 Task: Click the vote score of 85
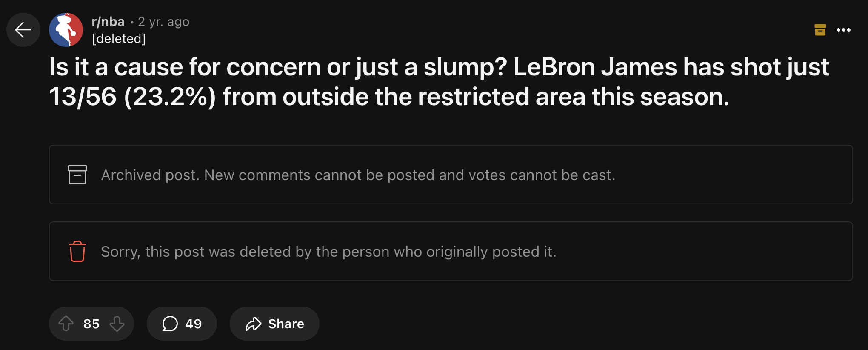pos(91,324)
